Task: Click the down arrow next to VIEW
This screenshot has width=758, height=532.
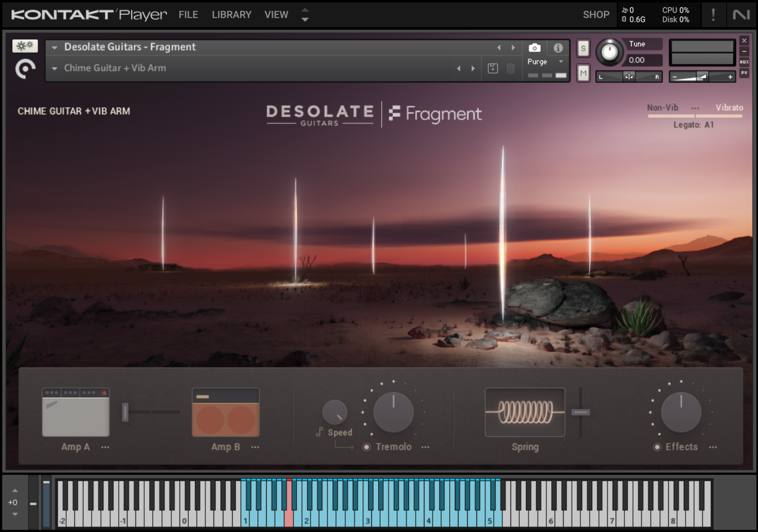Action: (304, 19)
